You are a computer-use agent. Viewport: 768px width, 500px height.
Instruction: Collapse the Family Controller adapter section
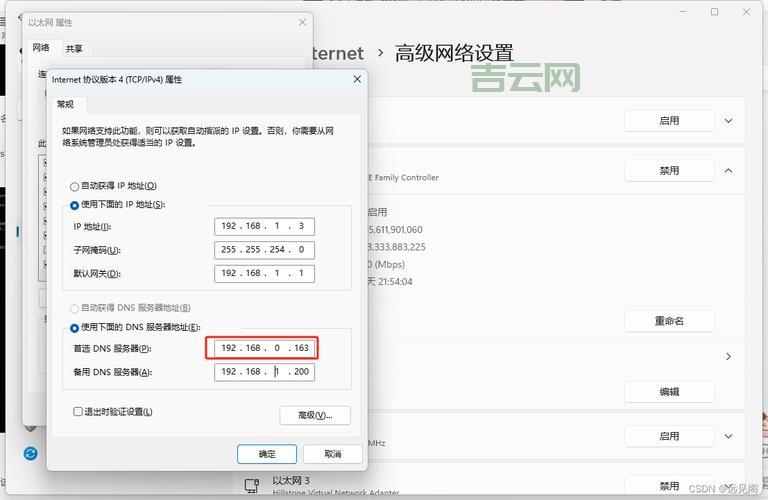(x=728, y=171)
